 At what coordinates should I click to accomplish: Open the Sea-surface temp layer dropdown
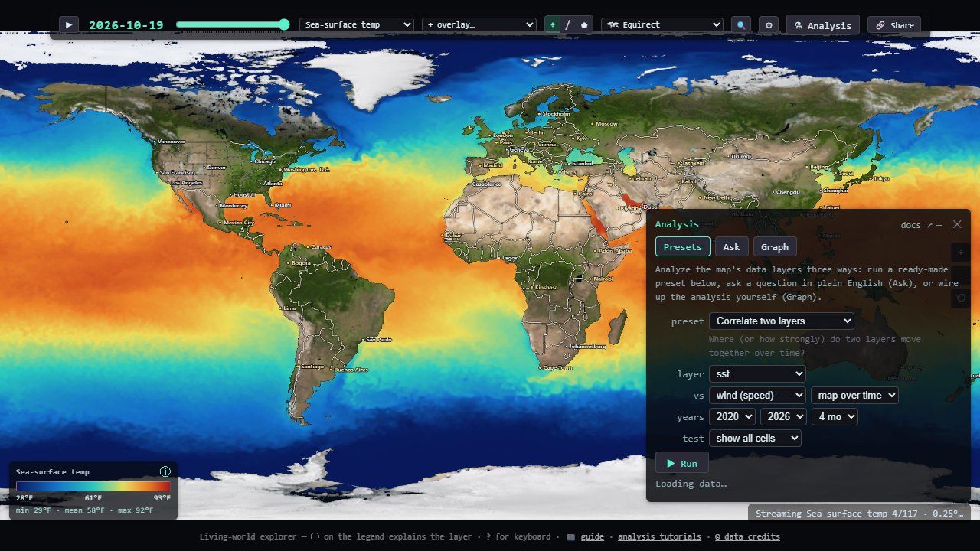click(x=357, y=24)
